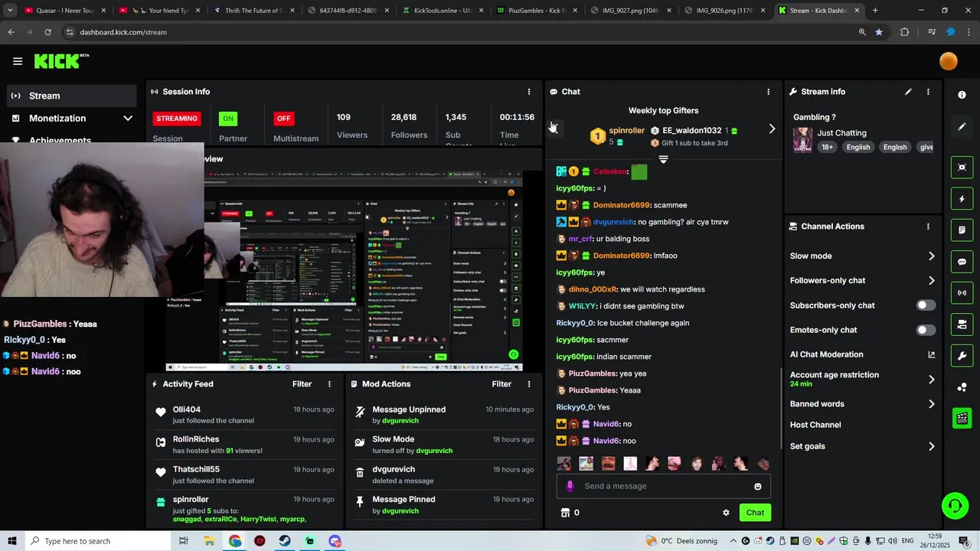
Task: Click the pencil icon in right sidebar
Action: pos(962,127)
